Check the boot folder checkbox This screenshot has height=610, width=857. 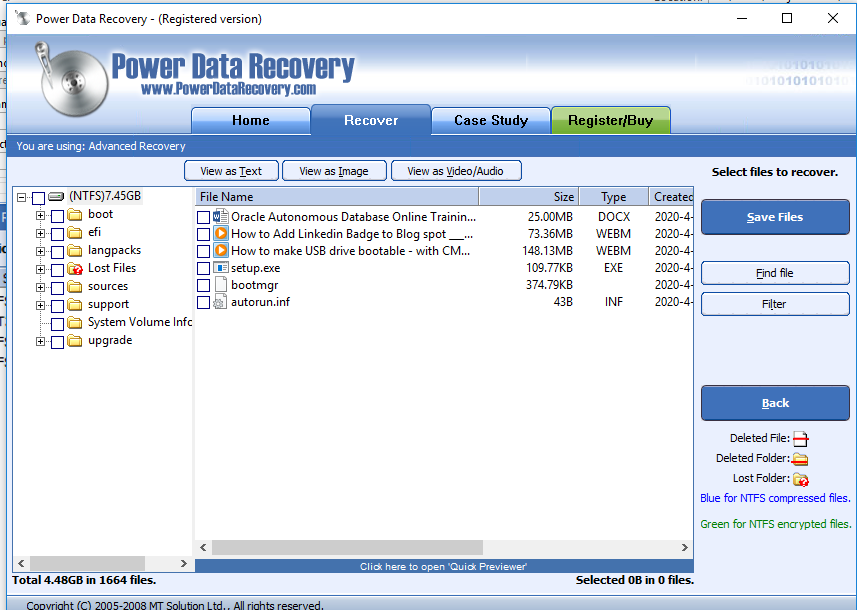tap(57, 216)
